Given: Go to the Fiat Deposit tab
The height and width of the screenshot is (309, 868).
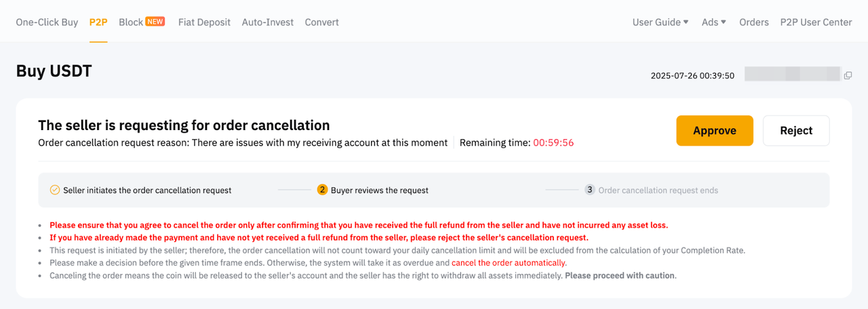Looking at the screenshot, I should pos(204,22).
